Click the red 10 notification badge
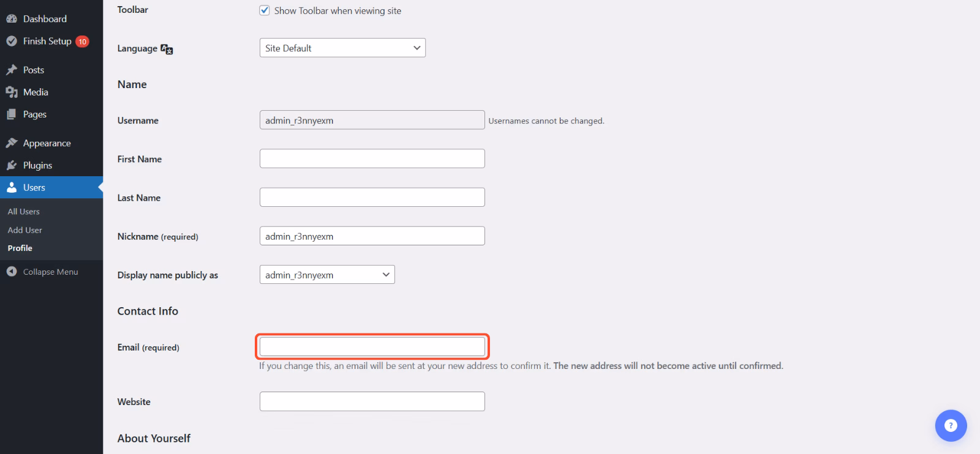Screen dimensions: 980x454 point(82,42)
